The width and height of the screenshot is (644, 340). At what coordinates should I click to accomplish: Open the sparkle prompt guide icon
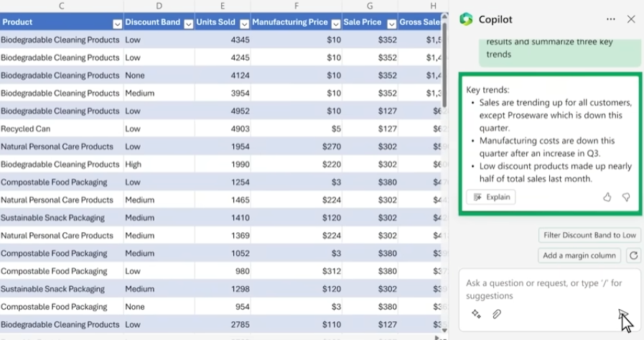[x=476, y=314]
